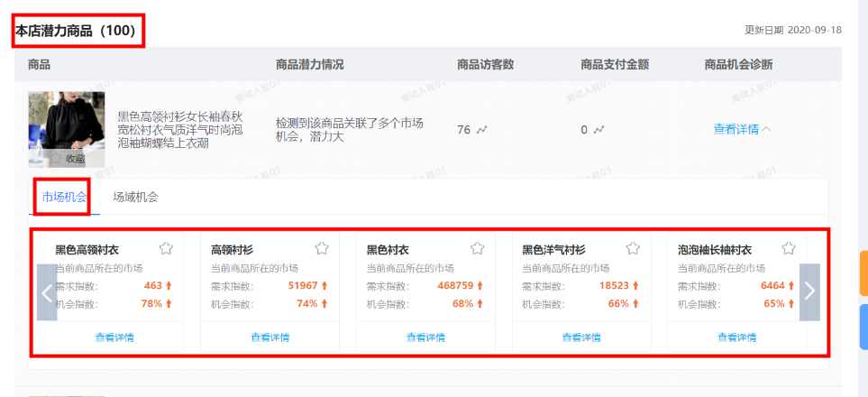Show the visitor count trend icon beside 76

pyautogui.click(x=482, y=130)
